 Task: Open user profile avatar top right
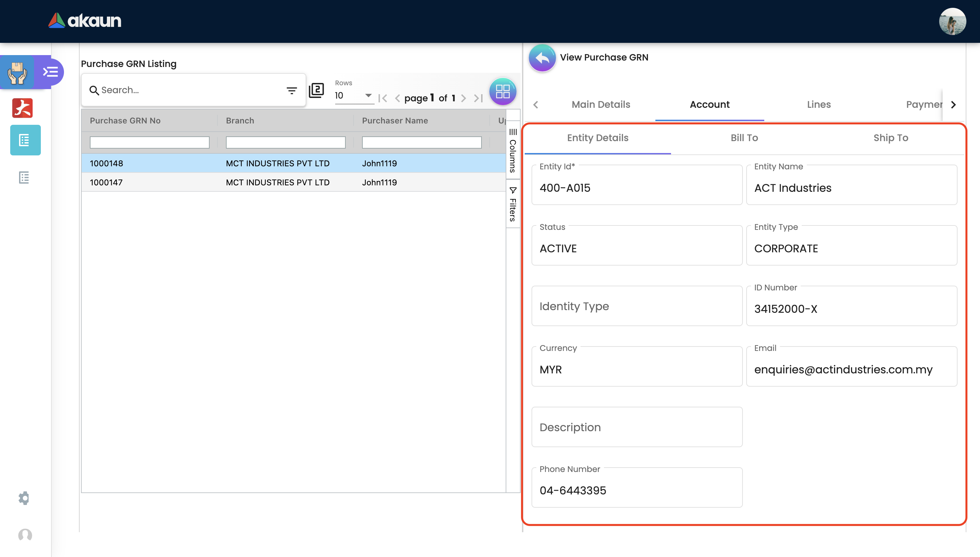952,21
